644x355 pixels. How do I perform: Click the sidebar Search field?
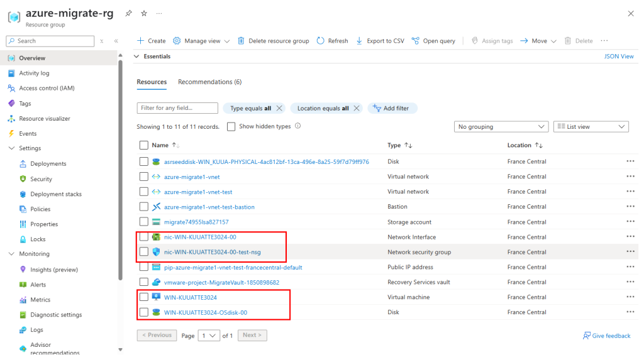[50, 41]
